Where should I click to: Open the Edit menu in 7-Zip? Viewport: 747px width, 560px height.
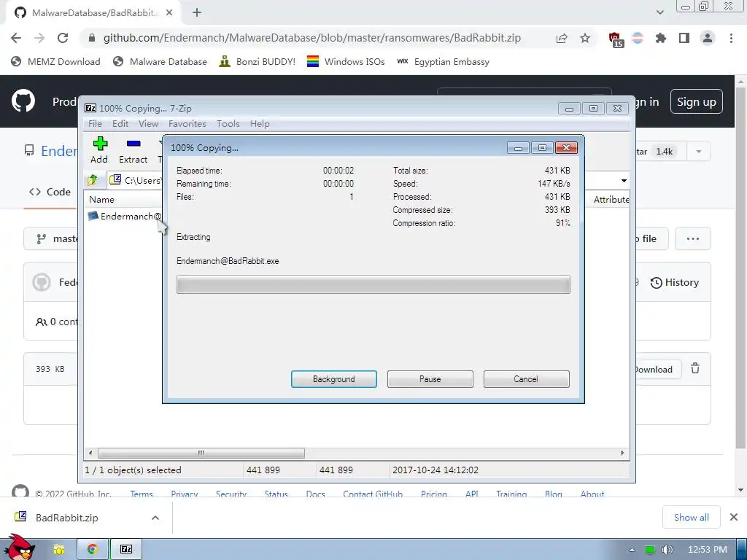[x=120, y=124]
